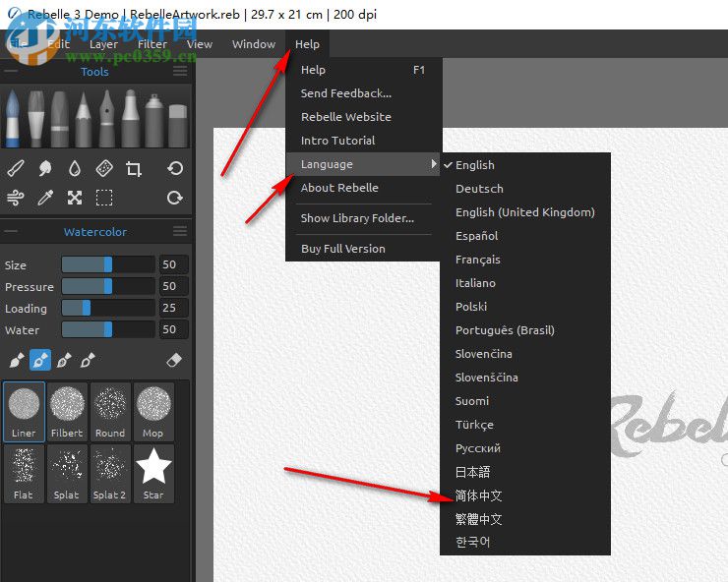Select the Ink Pen tool

(x=107, y=119)
